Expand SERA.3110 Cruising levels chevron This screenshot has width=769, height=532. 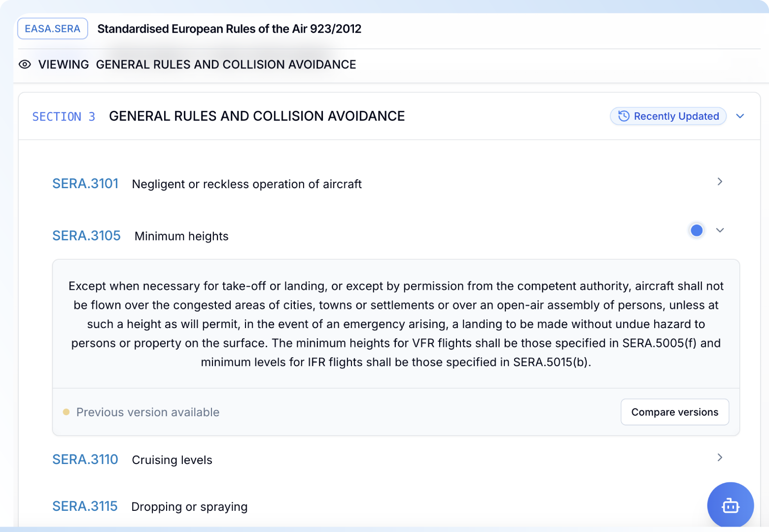tap(720, 458)
